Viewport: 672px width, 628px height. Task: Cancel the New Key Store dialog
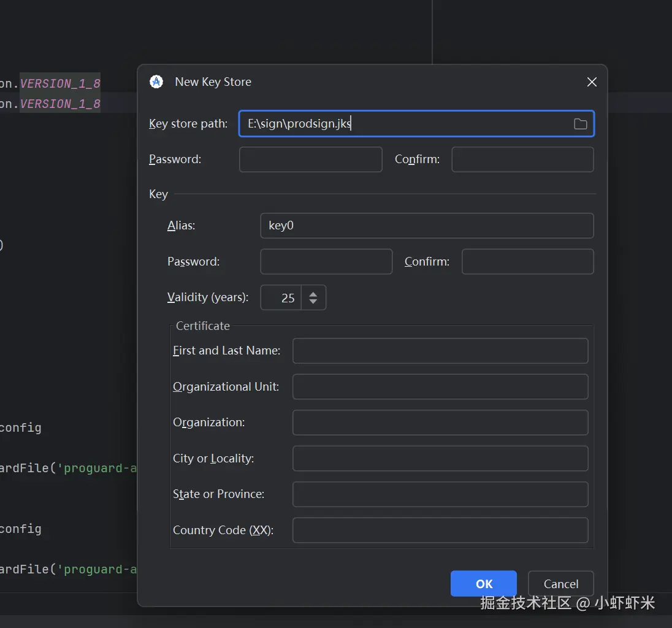click(560, 583)
